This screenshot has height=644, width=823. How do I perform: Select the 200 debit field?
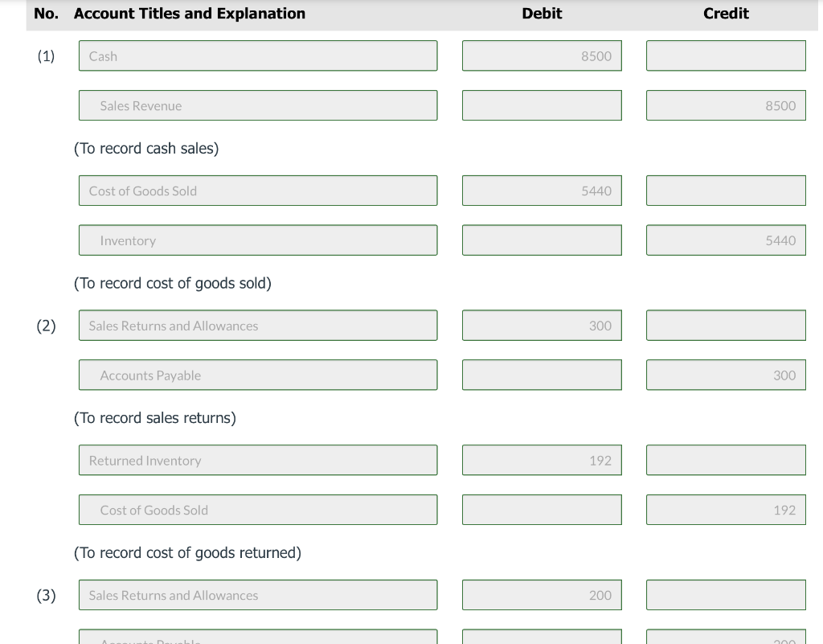click(542, 595)
